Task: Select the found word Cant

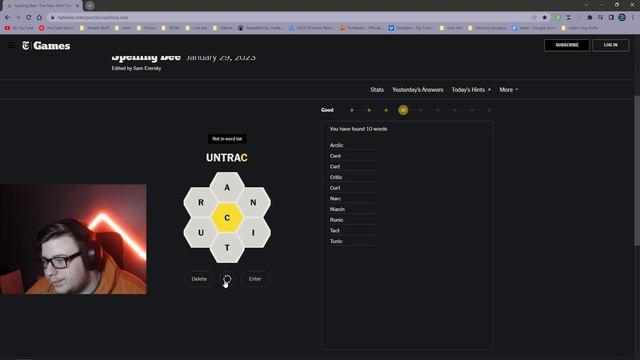Action: pos(335,156)
